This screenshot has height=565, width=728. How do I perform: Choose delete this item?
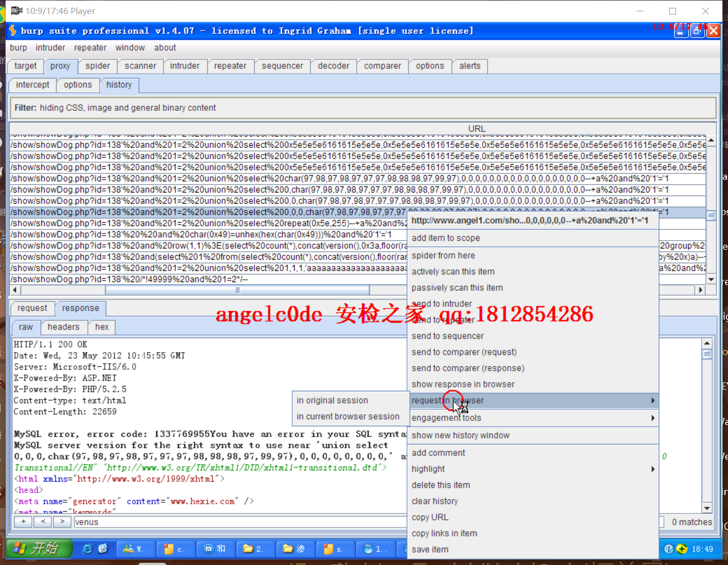coord(533,485)
